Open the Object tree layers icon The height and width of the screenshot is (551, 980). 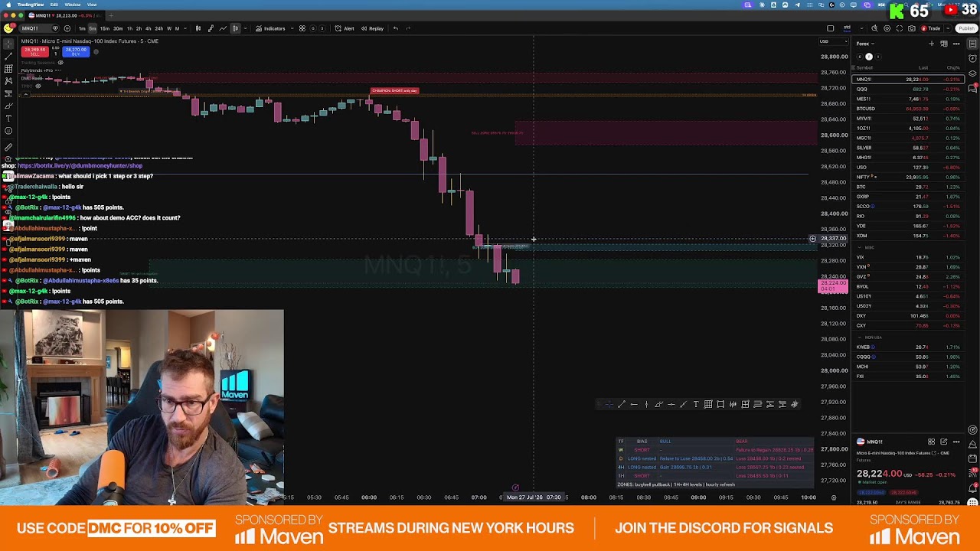(x=972, y=73)
